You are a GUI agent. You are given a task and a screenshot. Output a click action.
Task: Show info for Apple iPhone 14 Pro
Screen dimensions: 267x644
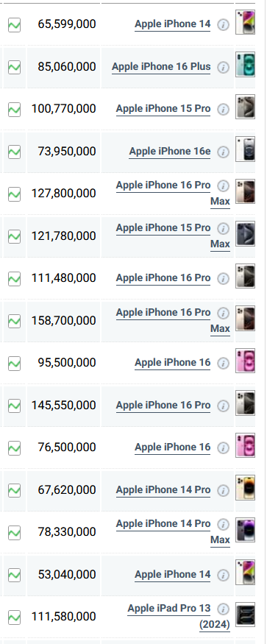(x=223, y=490)
